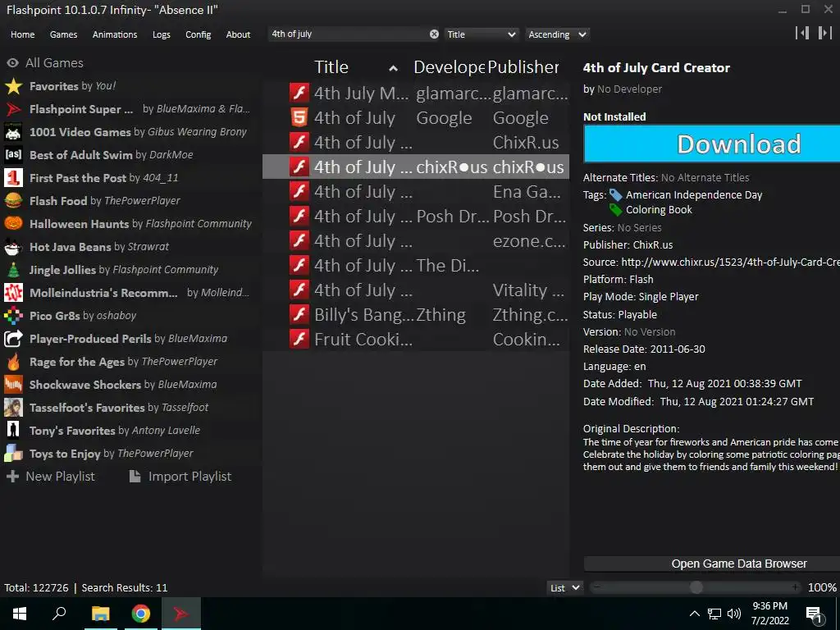The image size is (840, 630).
Task: Click the chixr.us source URL
Action: (730, 262)
